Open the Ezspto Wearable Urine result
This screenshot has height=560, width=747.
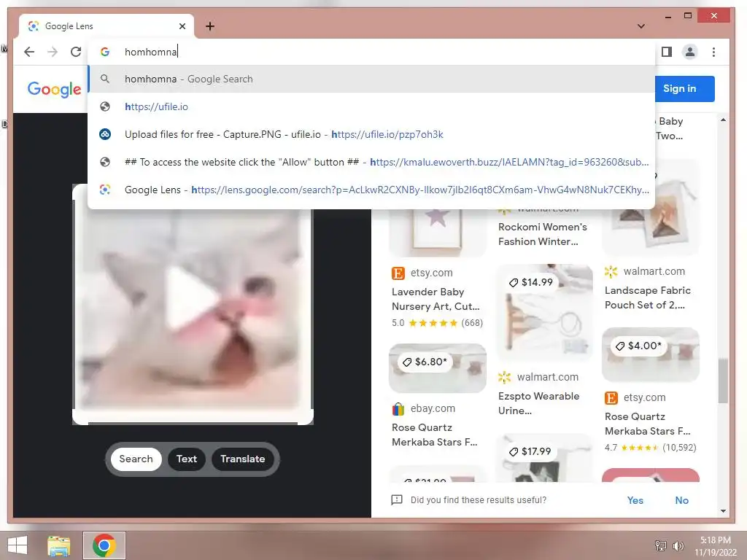coord(538,403)
